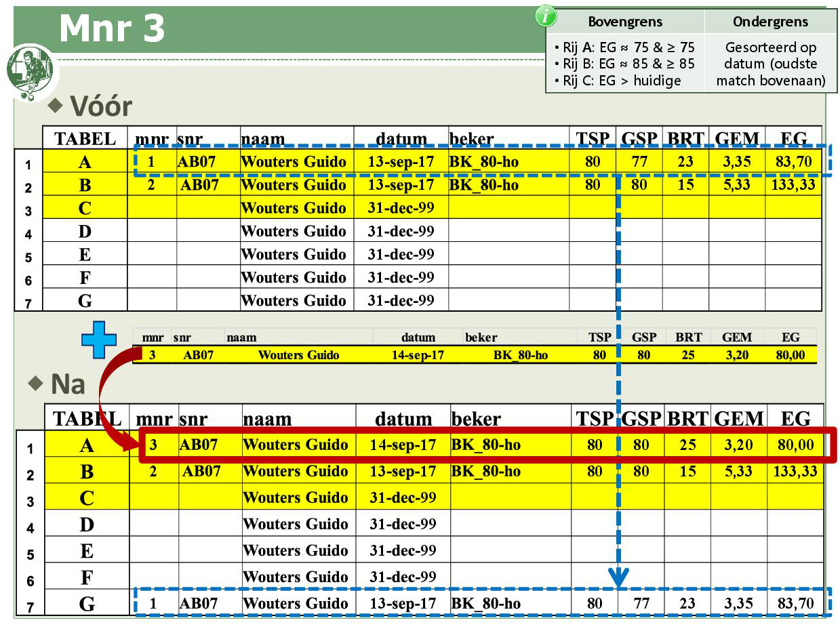Select the 'beker' header in the Vóór table
This screenshot has height=635, width=840.
click(x=472, y=139)
